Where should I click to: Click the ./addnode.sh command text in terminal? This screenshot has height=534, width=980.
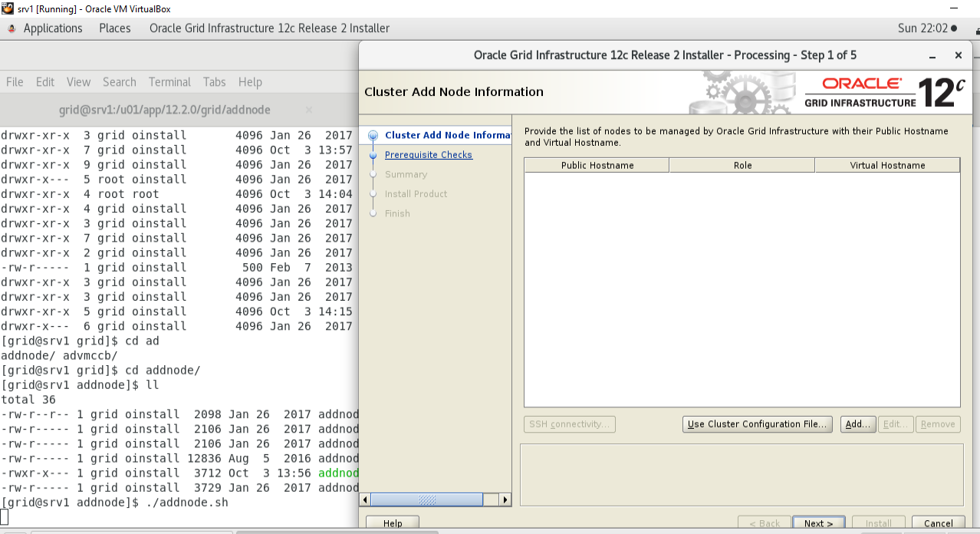pos(186,503)
